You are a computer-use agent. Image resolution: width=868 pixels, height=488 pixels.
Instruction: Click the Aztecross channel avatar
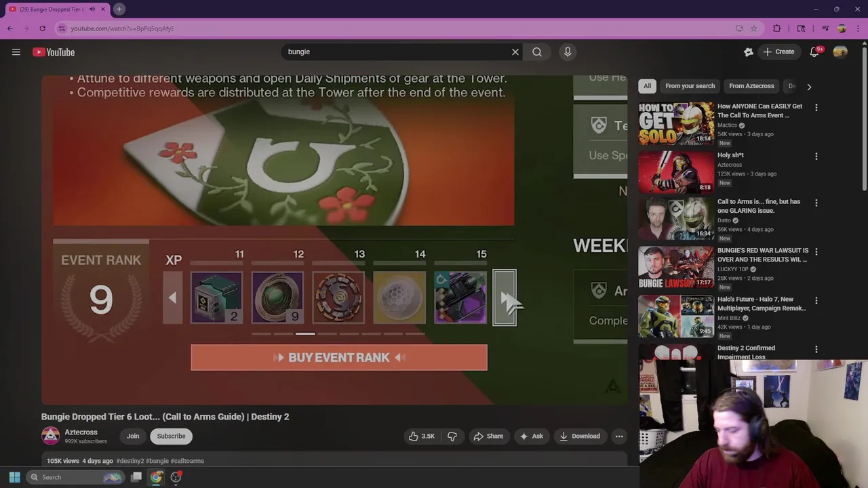click(x=51, y=436)
